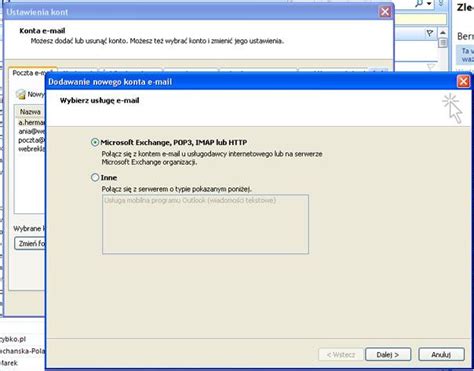Close the Dodawanie nowego konta e-mail dialog
This screenshot has height=371, width=474.
pos(463,81)
